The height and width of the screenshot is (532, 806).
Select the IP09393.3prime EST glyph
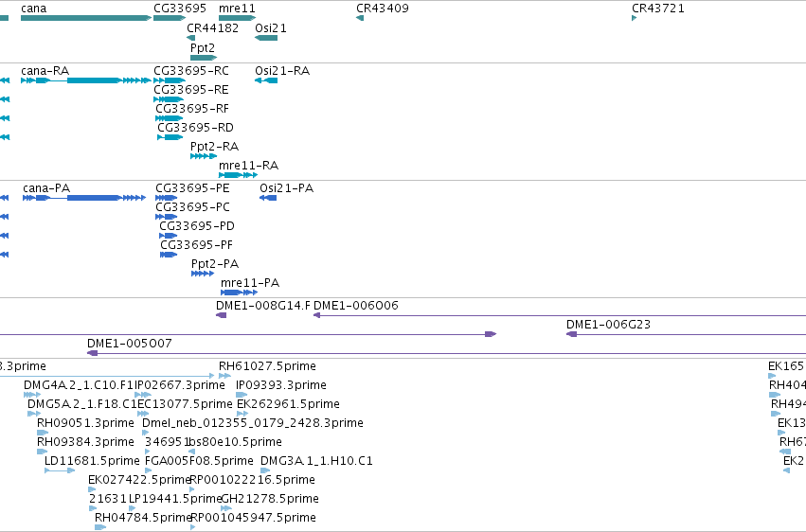point(242,395)
